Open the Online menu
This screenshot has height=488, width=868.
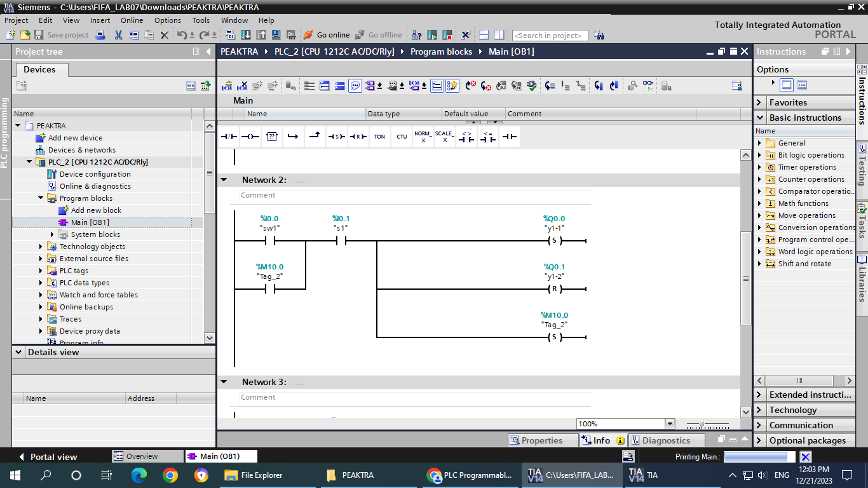[x=132, y=20]
